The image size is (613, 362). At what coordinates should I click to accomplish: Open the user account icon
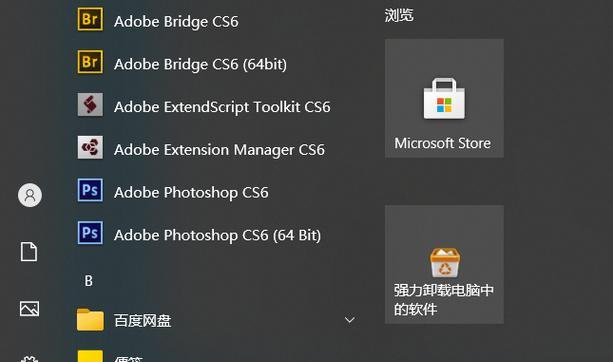(30, 195)
